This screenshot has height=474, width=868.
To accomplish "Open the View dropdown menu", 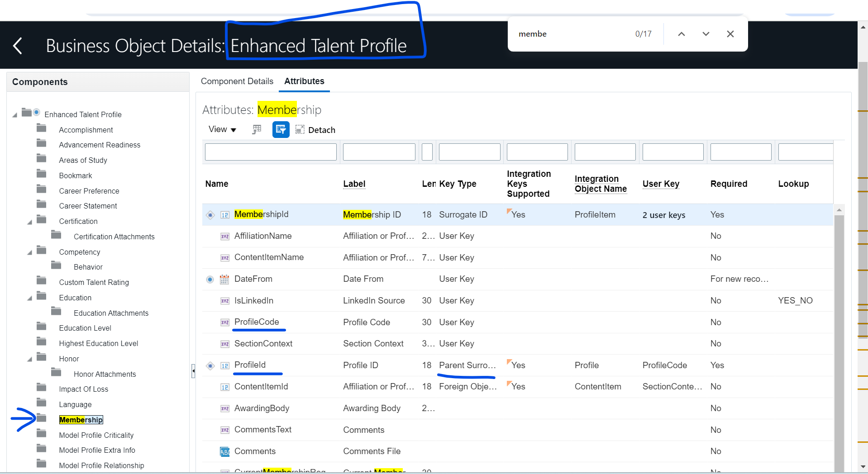I will (x=222, y=129).
